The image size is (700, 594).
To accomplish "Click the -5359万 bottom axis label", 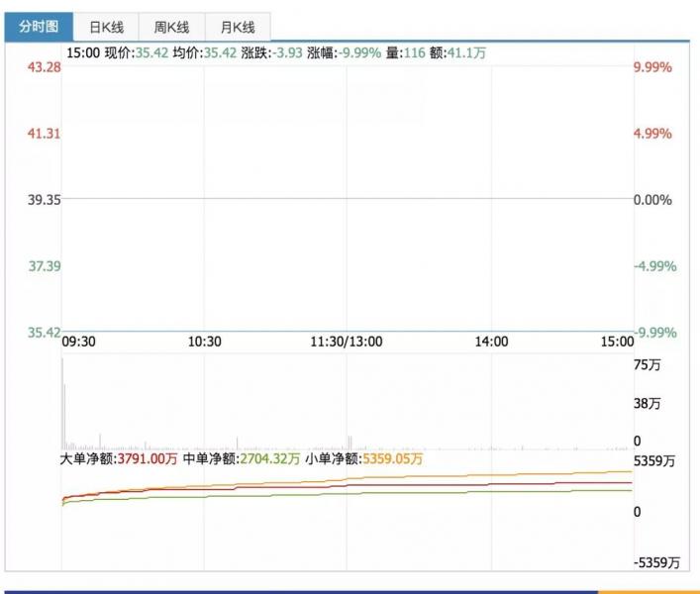I will 657,563.
